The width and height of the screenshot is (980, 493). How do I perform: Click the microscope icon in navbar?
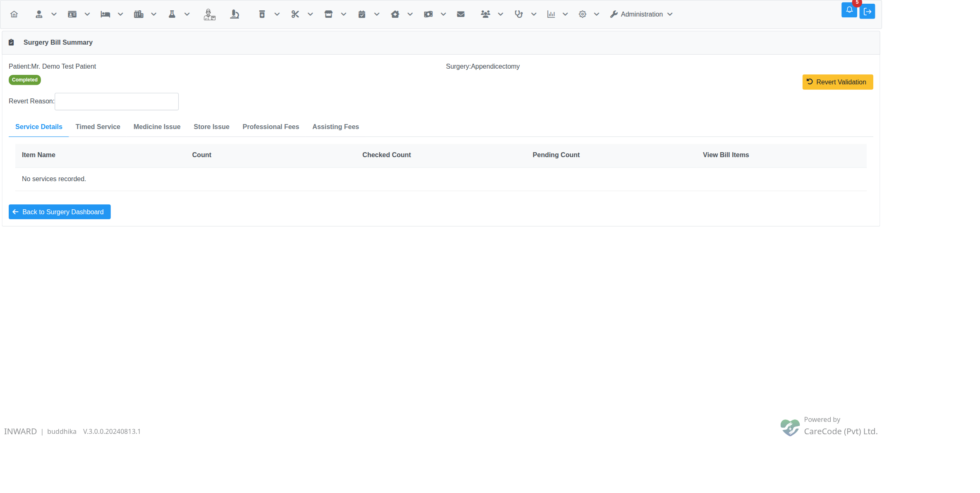(235, 14)
